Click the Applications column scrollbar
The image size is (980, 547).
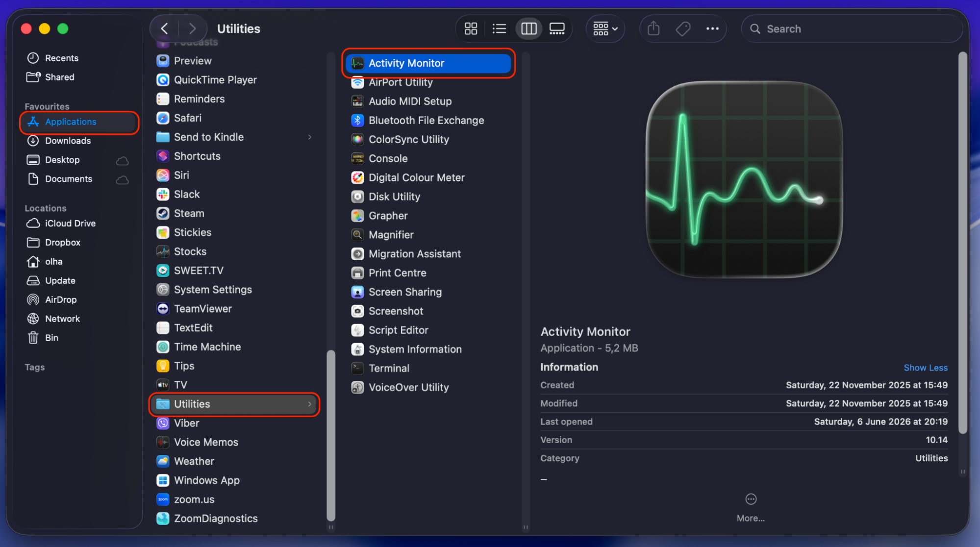[331, 435]
